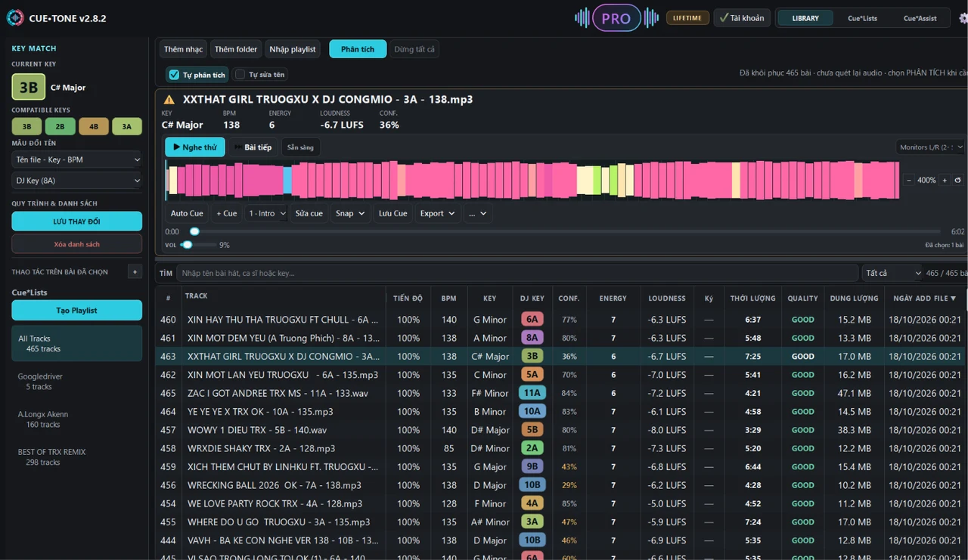
Task: Open the 1 - Intro cue dropdown
Action: [268, 213]
